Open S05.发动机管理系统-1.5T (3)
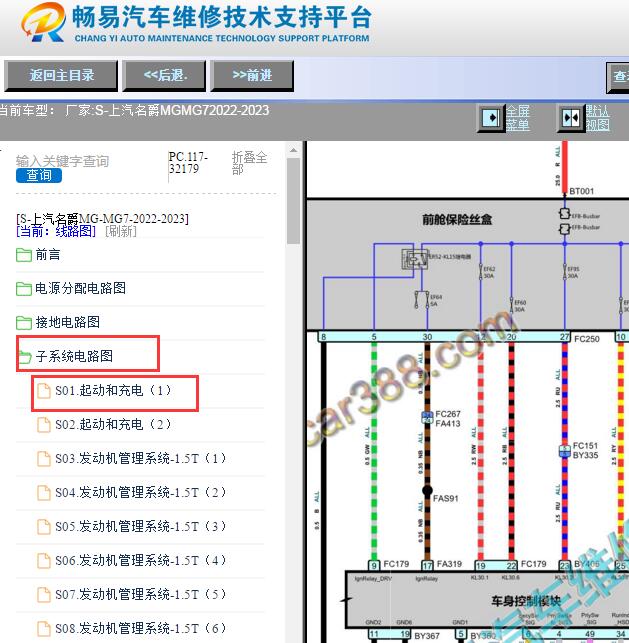 point(141,526)
